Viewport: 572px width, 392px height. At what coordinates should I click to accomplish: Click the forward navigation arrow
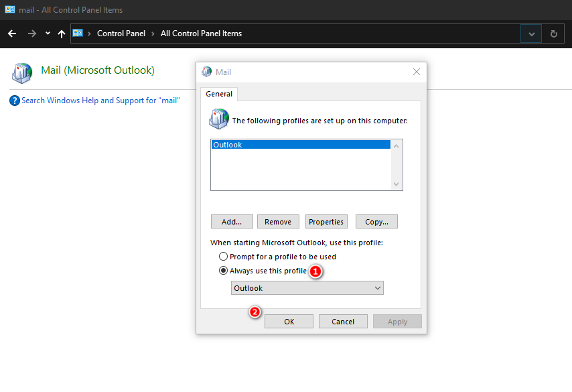[x=30, y=34]
